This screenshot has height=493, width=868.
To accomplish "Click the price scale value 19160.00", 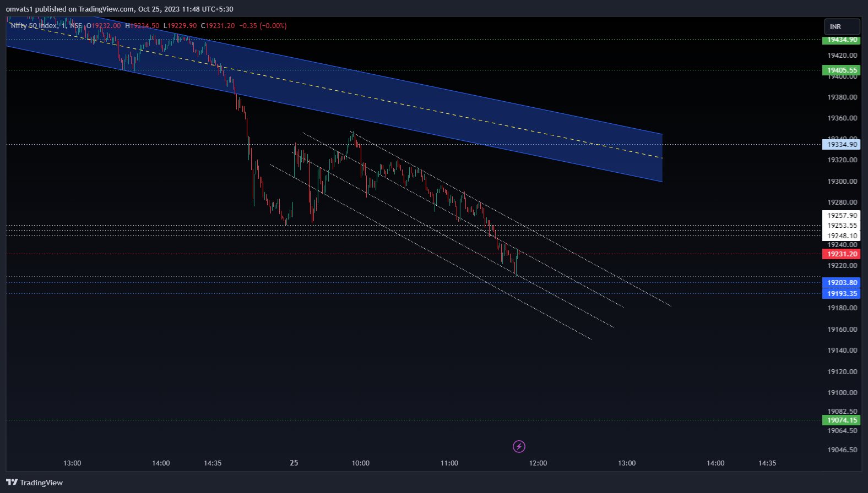I will coord(842,330).
